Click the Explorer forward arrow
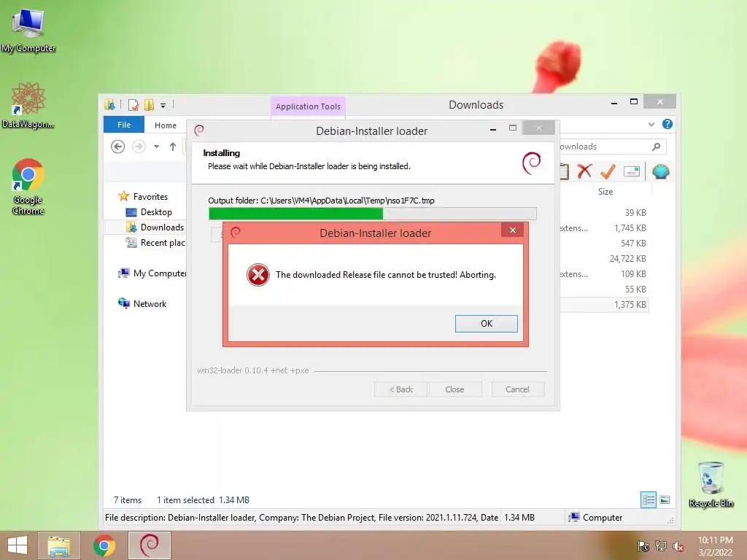This screenshot has height=560, width=747. [139, 146]
